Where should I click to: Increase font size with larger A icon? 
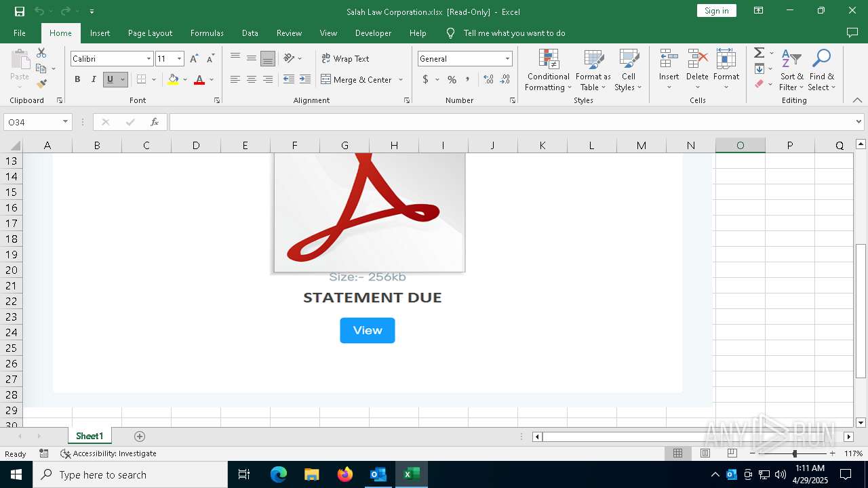(x=194, y=59)
